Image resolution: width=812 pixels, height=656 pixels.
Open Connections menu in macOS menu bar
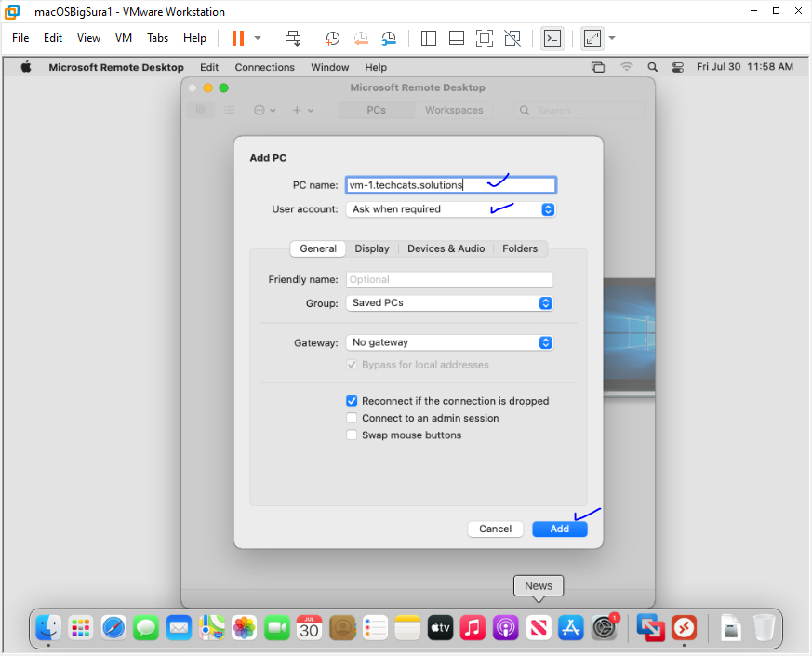(265, 67)
